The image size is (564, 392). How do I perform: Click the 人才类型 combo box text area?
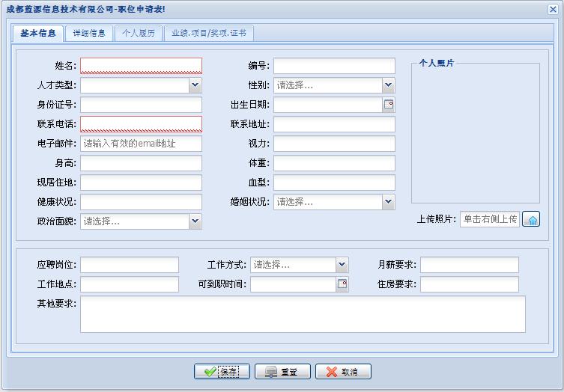click(135, 85)
